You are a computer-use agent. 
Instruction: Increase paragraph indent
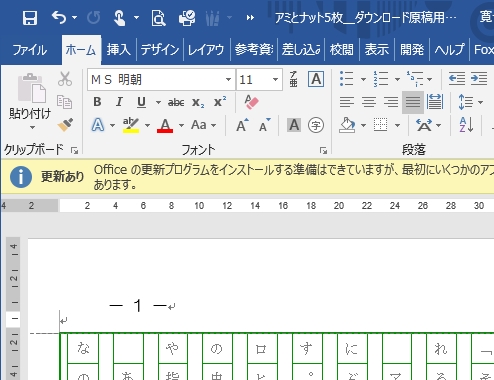pyautogui.click(x=479, y=79)
